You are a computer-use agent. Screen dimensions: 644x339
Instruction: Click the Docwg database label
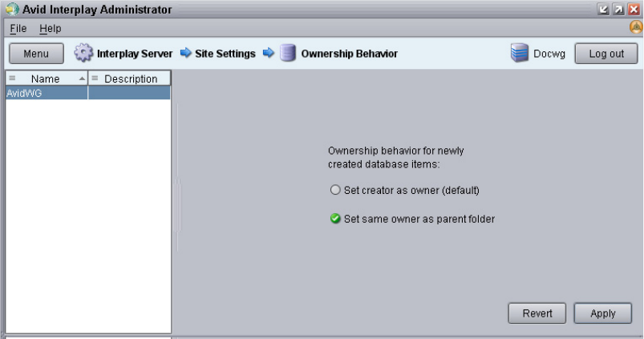549,54
